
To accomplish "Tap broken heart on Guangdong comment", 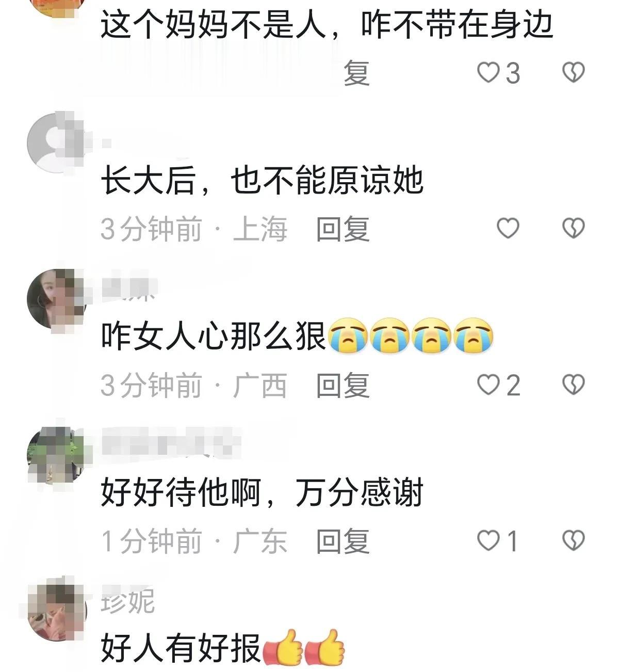I will tap(573, 540).
